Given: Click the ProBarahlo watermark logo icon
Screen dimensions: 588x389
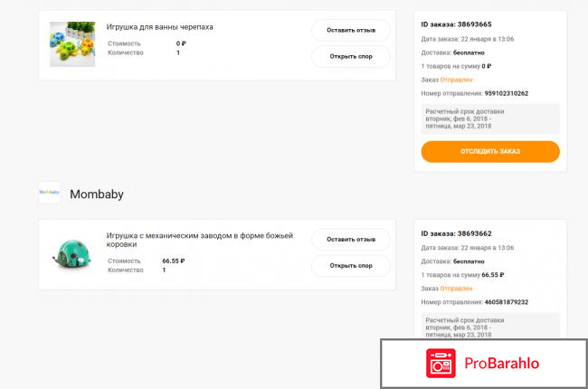Looking at the screenshot, I should click(x=441, y=364).
